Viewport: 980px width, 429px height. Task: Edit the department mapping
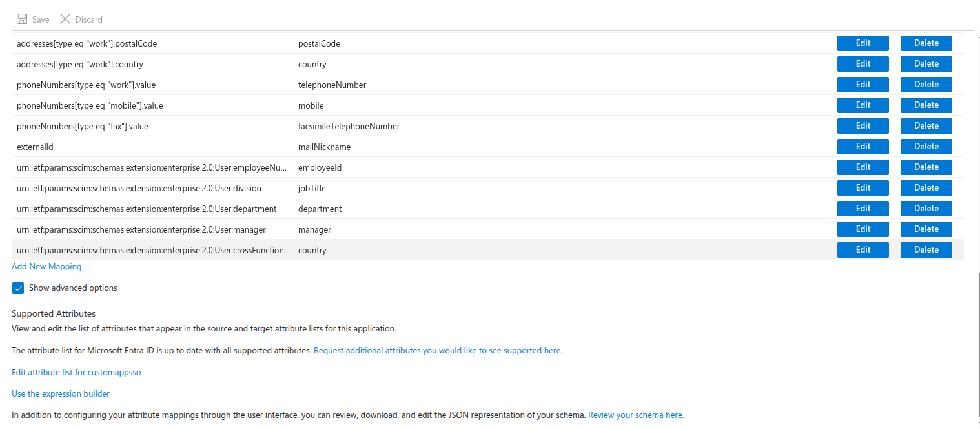point(863,209)
